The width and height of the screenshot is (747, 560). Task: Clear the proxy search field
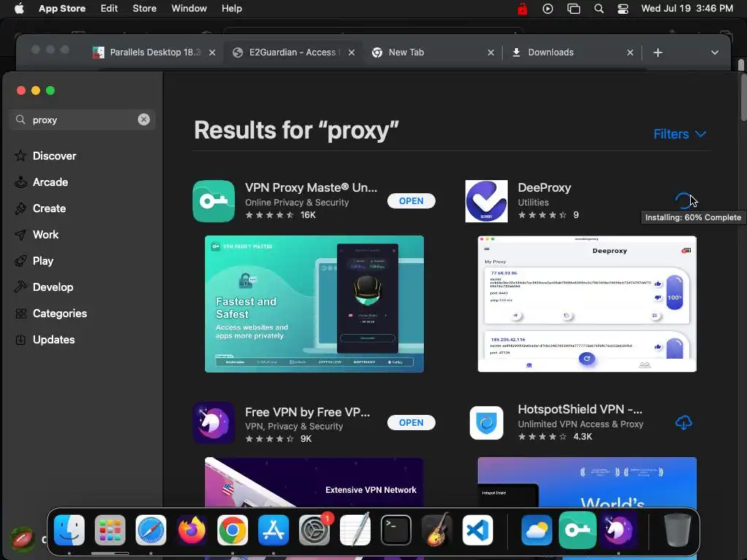click(144, 120)
